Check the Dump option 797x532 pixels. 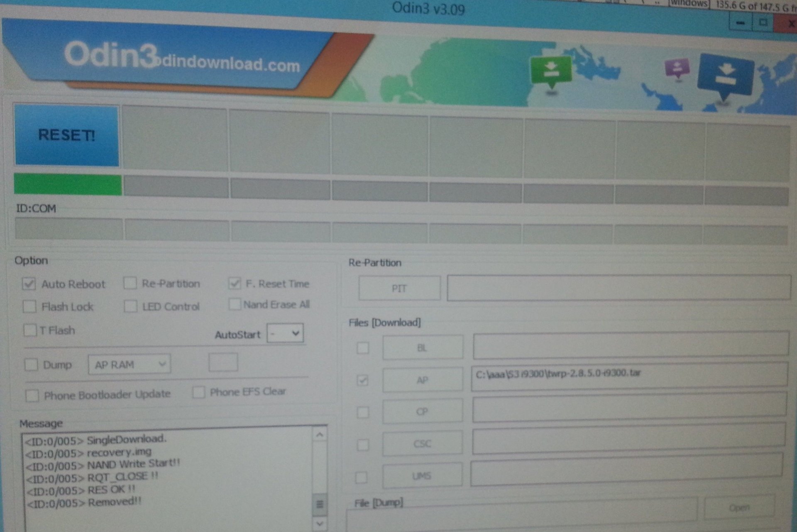point(31,365)
